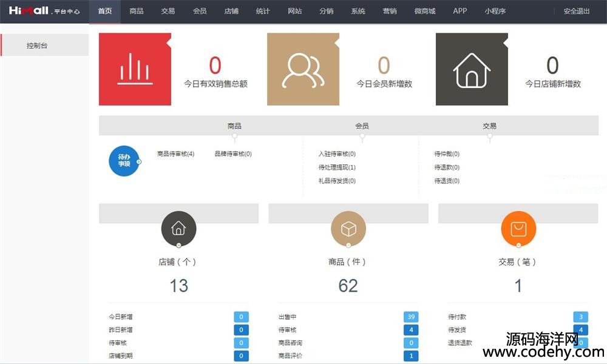Open the 交易 menu in top navigation
607x364 pixels.
pos(168,11)
